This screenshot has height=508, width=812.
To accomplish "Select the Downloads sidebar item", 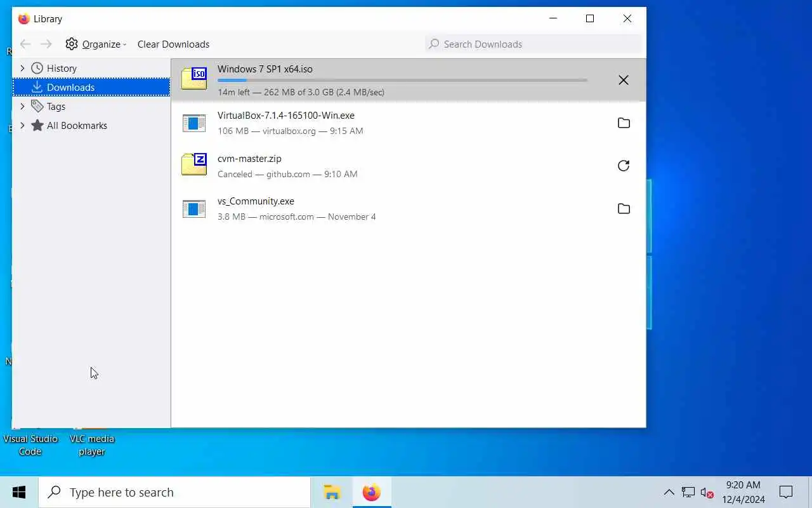I will pyautogui.click(x=91, y=87).
